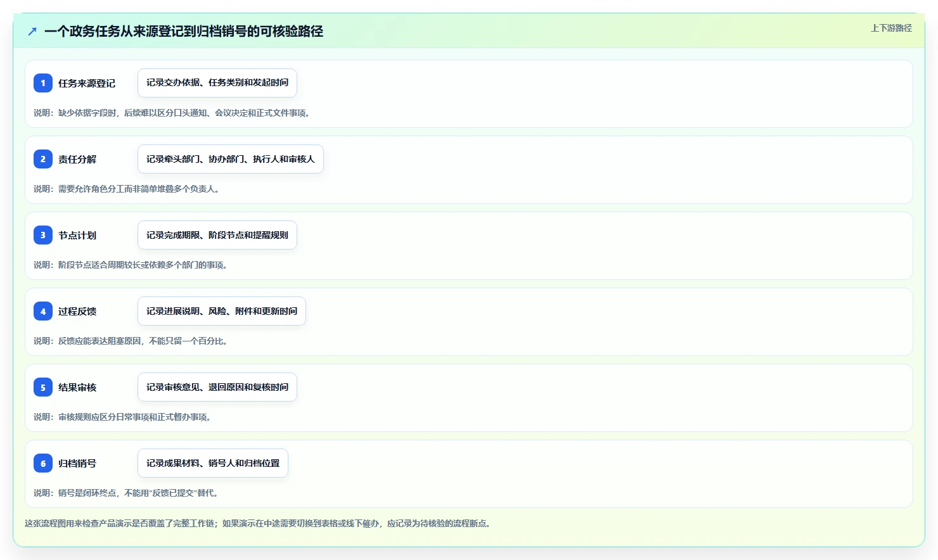Click the 责任分解 step name

pos(77,159)
